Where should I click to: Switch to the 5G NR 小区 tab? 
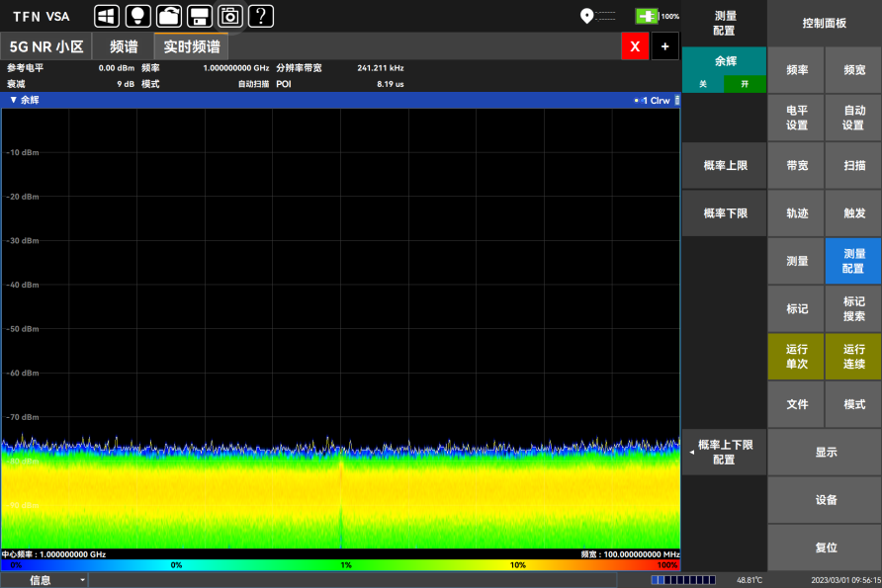[x=46, y=46]
